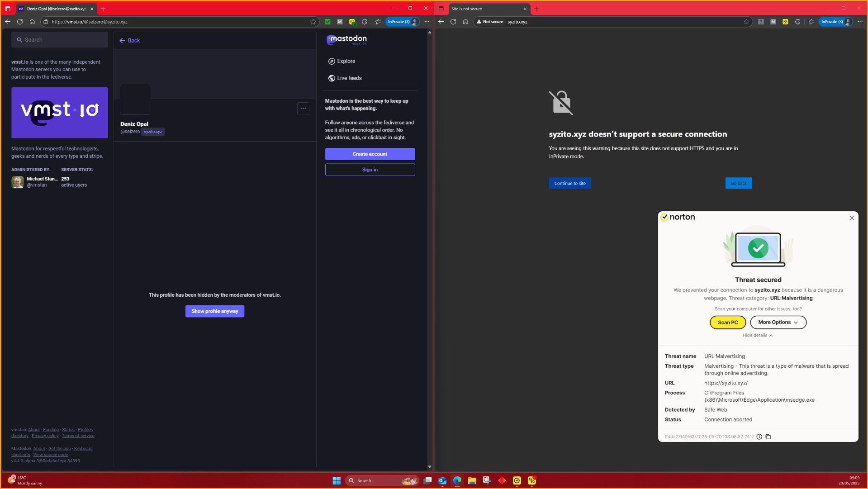Click the Sign in button

point(370,170)
